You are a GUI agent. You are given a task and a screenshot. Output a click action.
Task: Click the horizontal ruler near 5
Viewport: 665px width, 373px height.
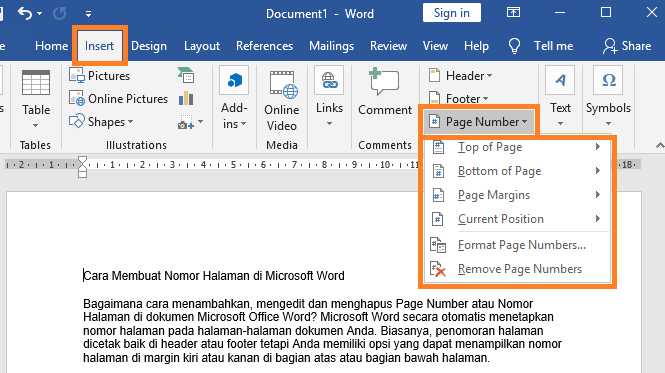click(233, 164)
